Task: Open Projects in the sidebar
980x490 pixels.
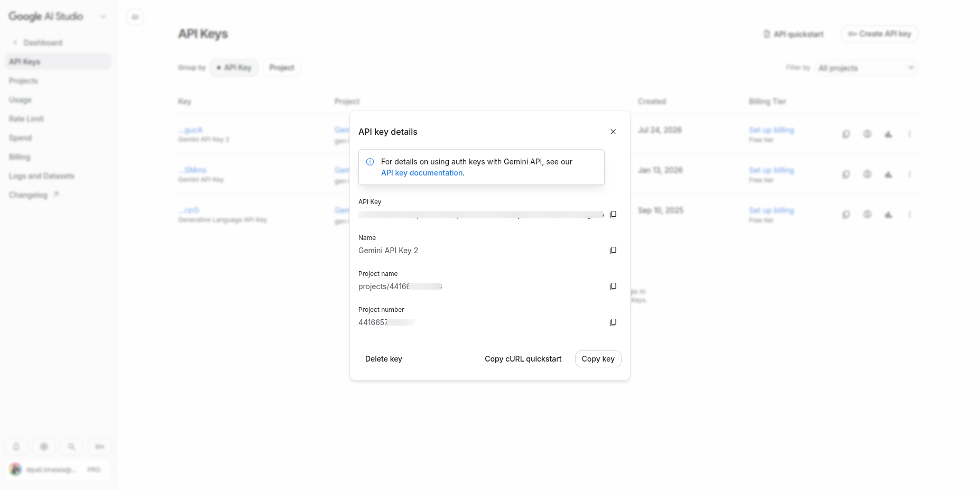Action: tap(23, 81)
